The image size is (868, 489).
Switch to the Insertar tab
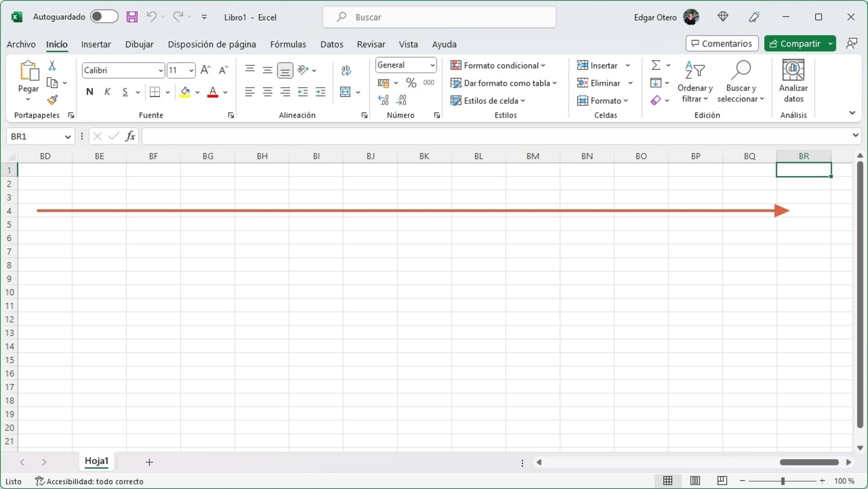click(96, 44)
